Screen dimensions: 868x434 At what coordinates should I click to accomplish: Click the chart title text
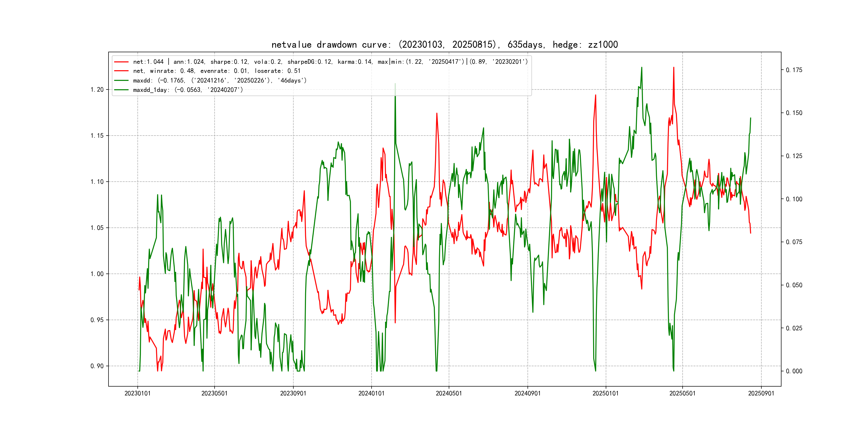444,44
